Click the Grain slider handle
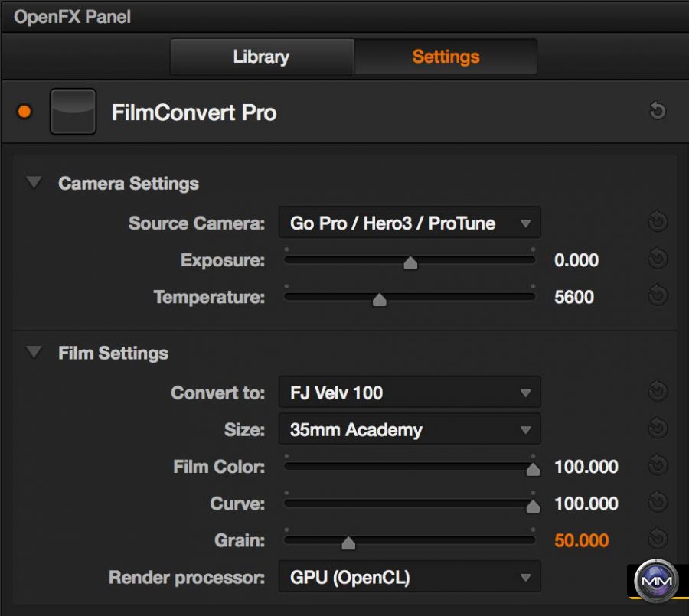 tap(348, 543)
